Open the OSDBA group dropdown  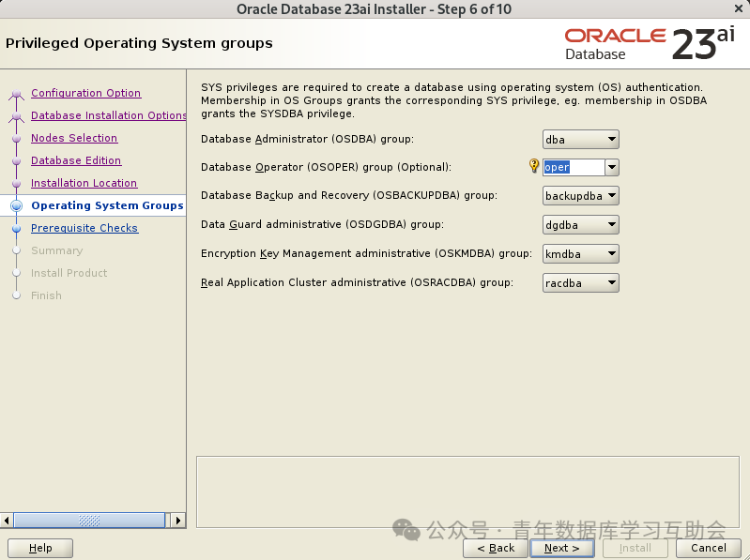581,140
